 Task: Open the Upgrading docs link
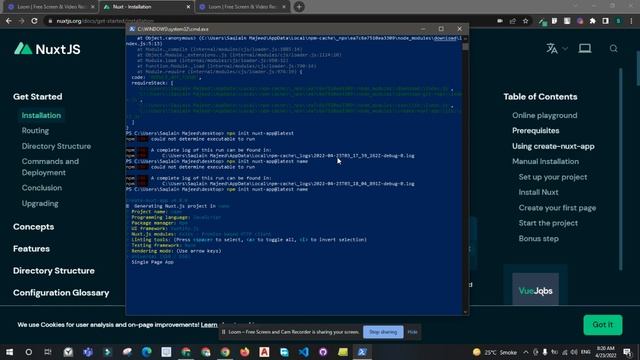pos(40,203)
